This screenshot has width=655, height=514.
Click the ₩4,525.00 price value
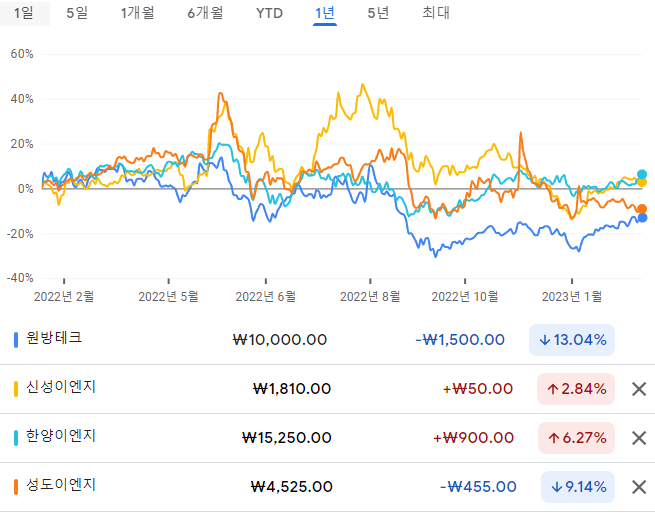292,486
